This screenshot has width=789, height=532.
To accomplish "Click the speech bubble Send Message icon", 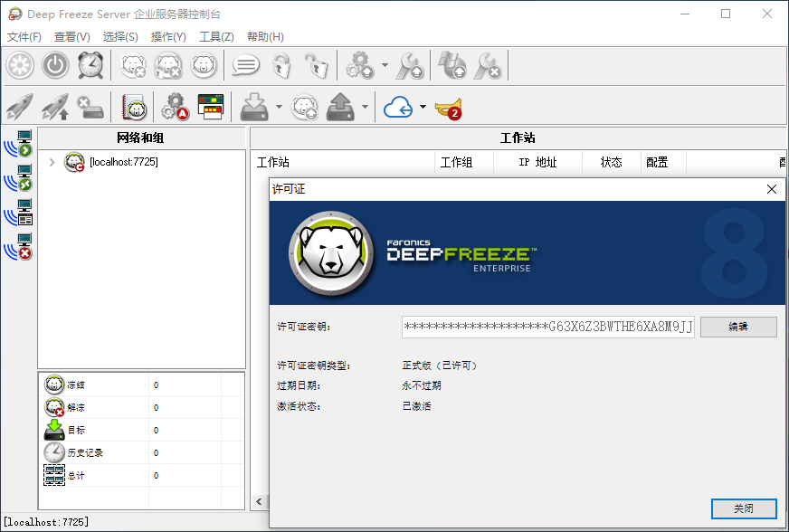I will click(x=245, y=65).
